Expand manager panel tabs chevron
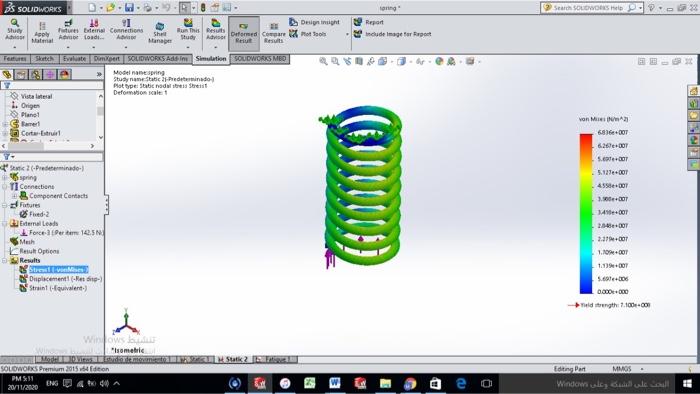Screen dimensions: 700x394 point(99,75)
